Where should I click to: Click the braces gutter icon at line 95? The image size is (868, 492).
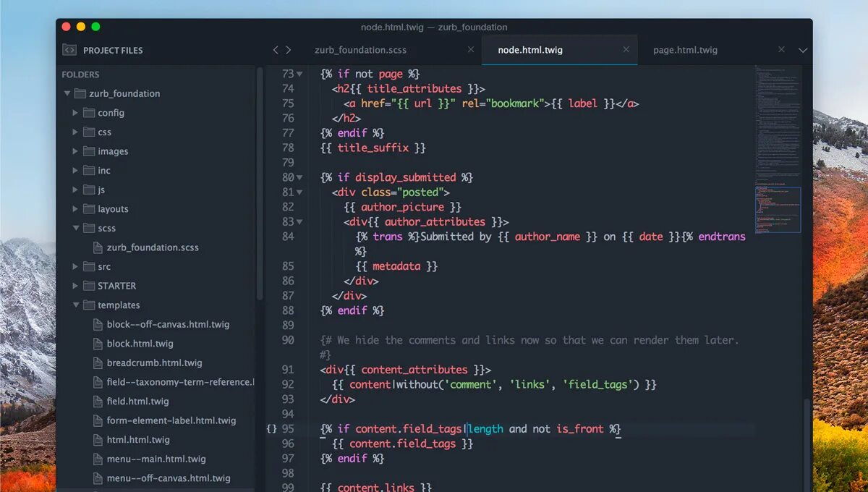271,429
